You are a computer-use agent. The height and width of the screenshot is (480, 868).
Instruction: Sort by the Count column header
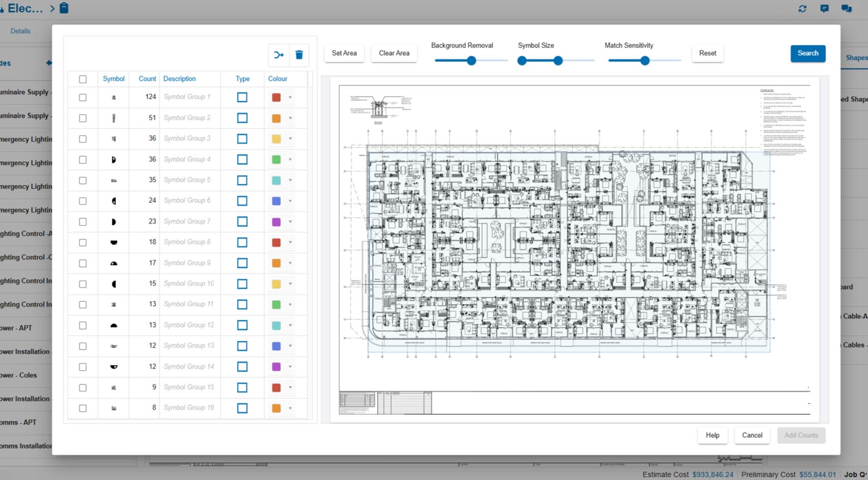coord(147,79)
